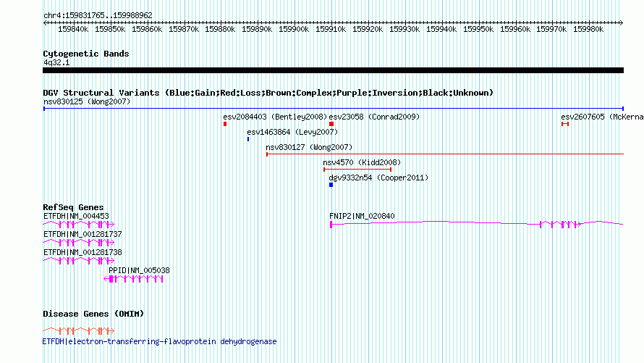This screenshot has width=644, height=363.
Task: Select the RefSeq Genes track heading
Action: click(73, 207)
